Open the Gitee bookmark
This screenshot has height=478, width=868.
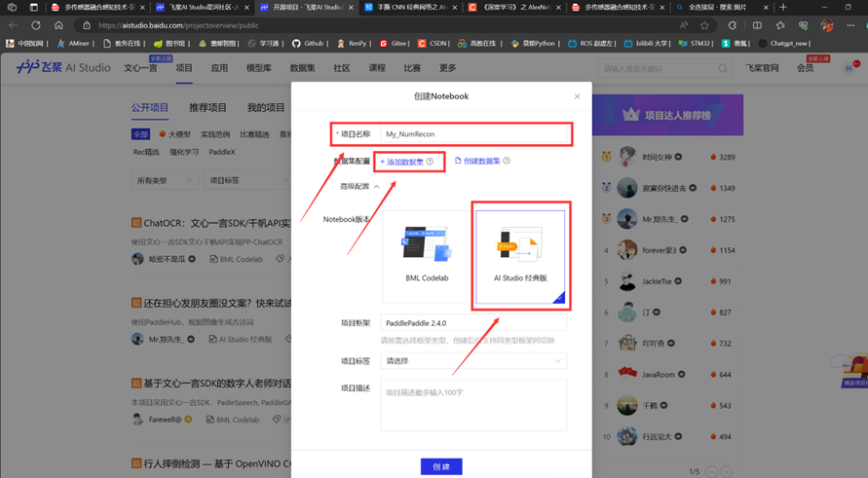394,43
